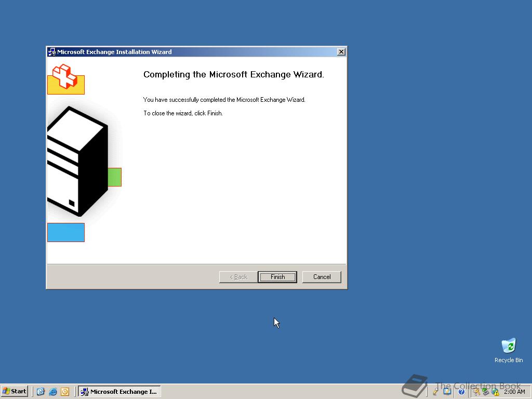The width and height of the screenshot is (532, 399).
Task: Click the Safely Remove Hardware tray icon
Action: point(486,392)
